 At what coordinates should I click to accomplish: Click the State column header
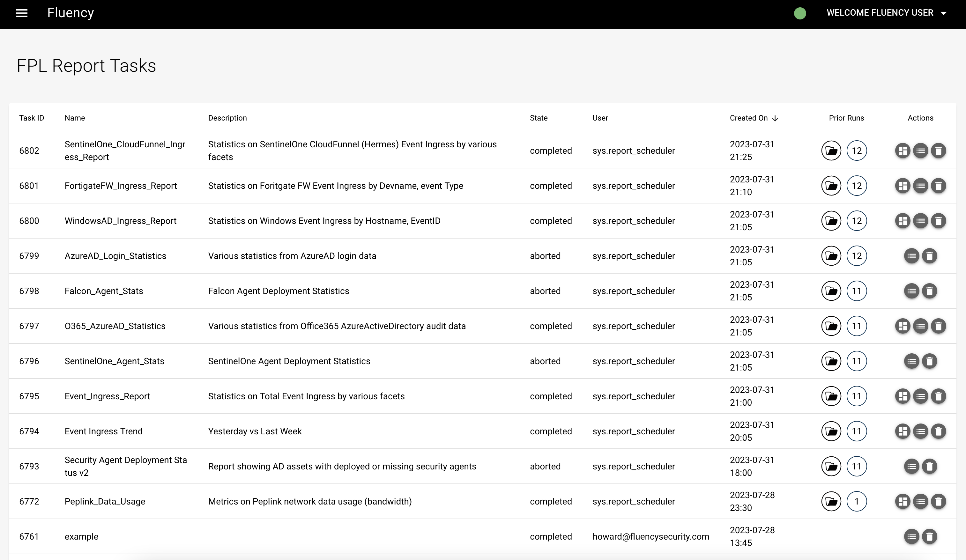(x=539, y=118)
